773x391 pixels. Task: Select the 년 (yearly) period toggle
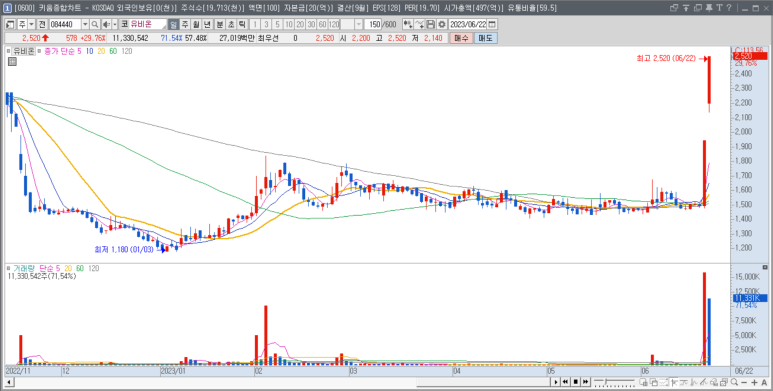pyautogui.click(x=207, y=24)
